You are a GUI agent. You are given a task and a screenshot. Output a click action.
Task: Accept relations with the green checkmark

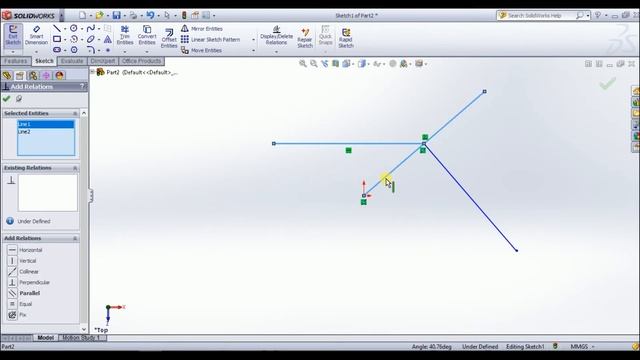(6, 99)
